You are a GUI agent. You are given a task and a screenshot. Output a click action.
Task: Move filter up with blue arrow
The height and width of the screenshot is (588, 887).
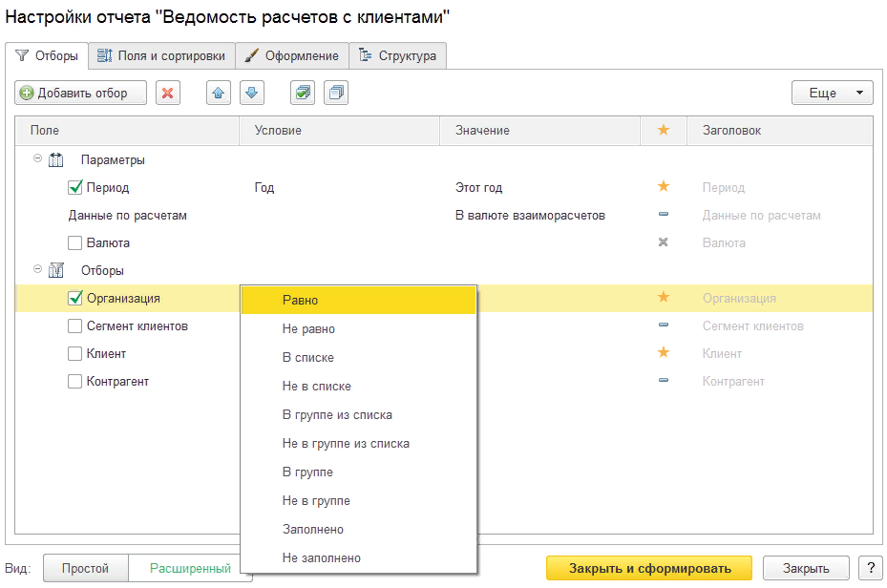219,93
